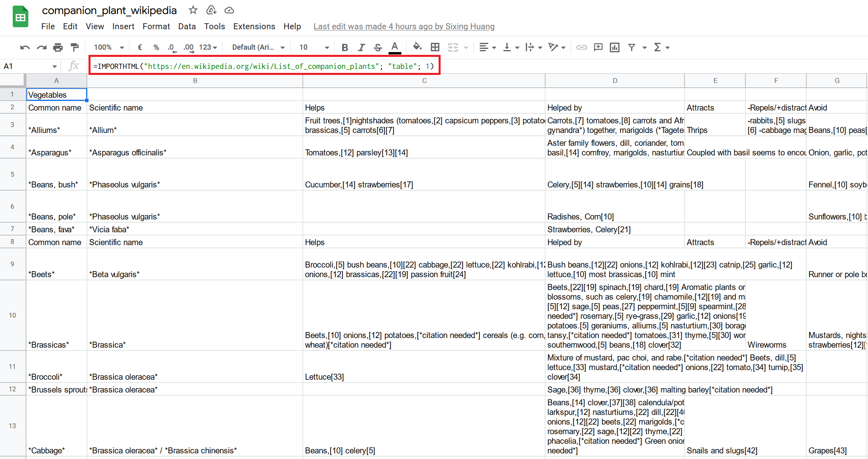Insert a link with the link icon
Screen dimensions: 868x459
(581, 48)
